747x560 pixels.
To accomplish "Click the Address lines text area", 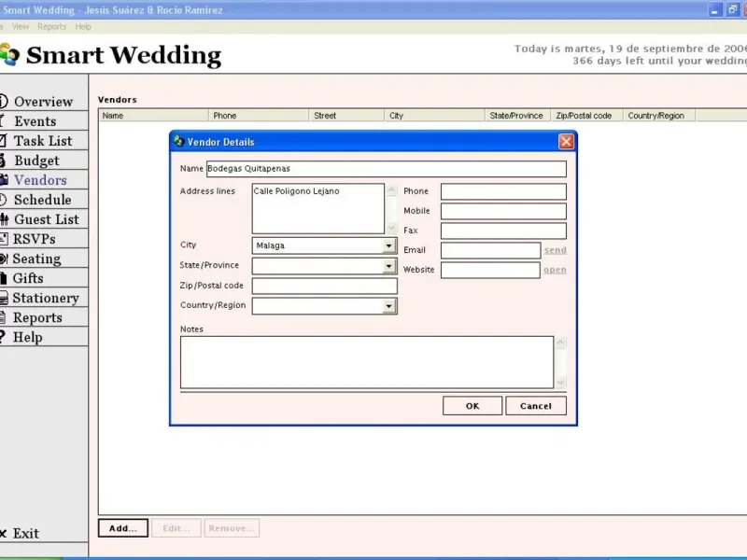I will (317, 208).
